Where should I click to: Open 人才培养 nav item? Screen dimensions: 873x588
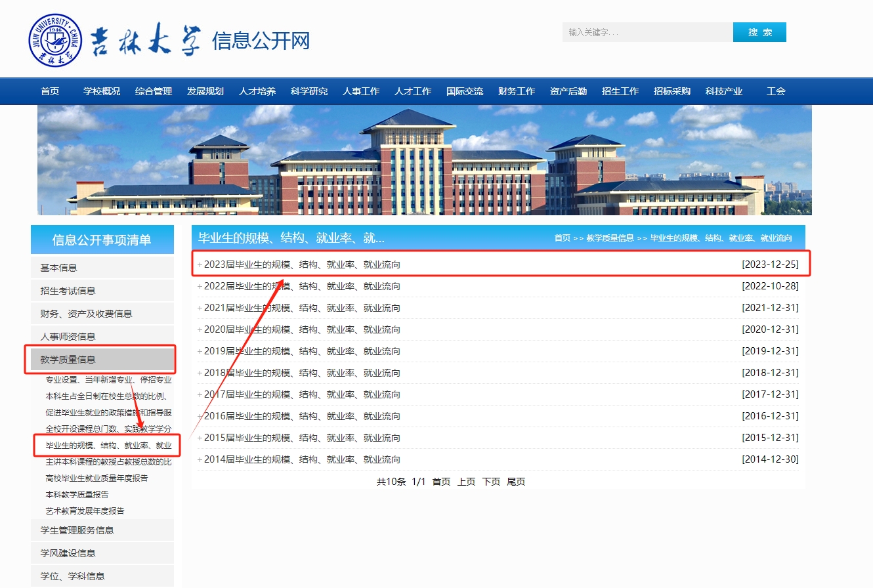257,91
